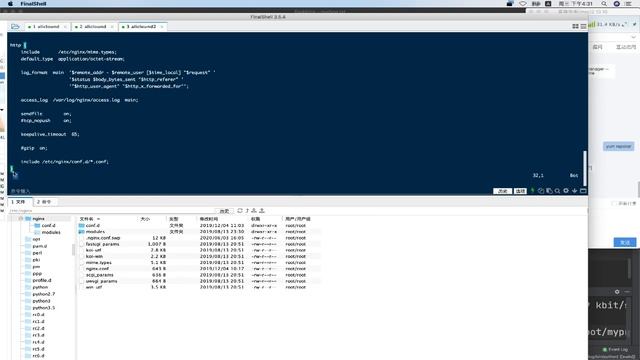
Task: Click the terminal vertical scrollbar
Action: pyautogui.click(x=584, y=168)
